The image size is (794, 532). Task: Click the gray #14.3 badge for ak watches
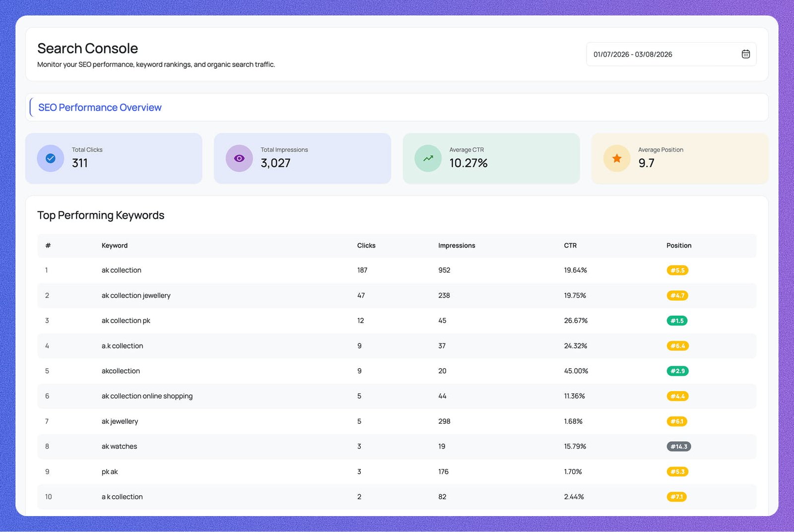pos(679,446)
